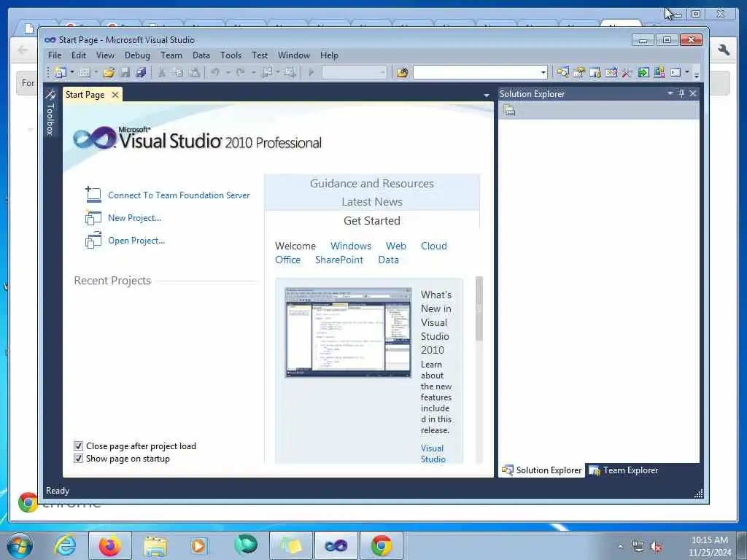Click the SharePoint link under Get Started

338,260
